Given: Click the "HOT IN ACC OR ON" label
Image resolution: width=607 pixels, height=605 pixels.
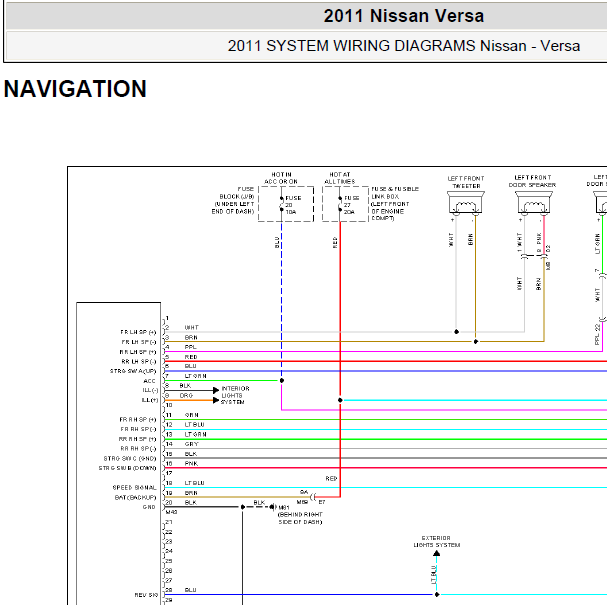Looking at the screenshot, I should [281, 178].
